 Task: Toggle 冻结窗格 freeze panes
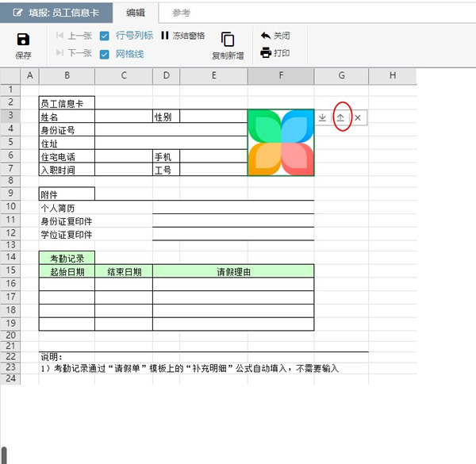(x=182, y=36)
